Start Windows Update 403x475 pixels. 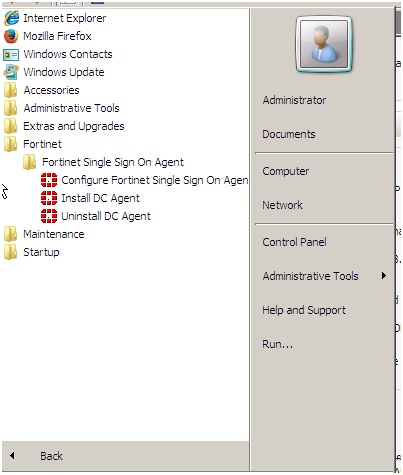pos(54,72)
